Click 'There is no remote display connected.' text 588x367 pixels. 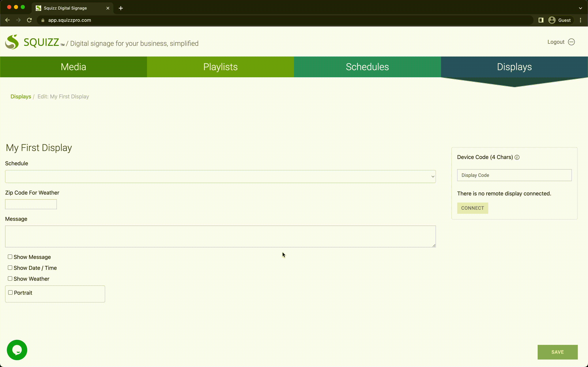pos(504,194)
